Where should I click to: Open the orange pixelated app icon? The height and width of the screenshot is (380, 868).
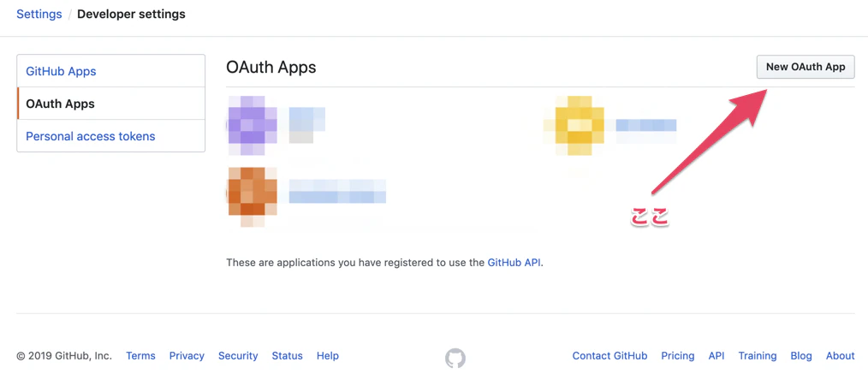(252, 198)
